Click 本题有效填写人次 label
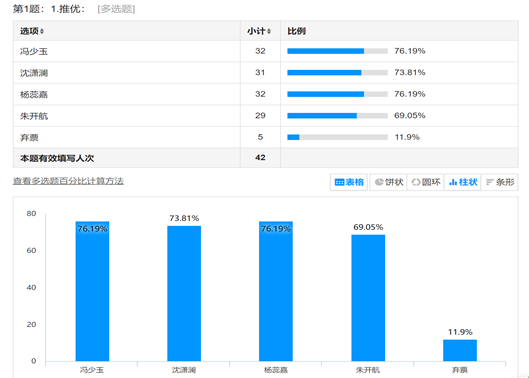Viewport: 529px width, 378px height. tap(57, 158)
